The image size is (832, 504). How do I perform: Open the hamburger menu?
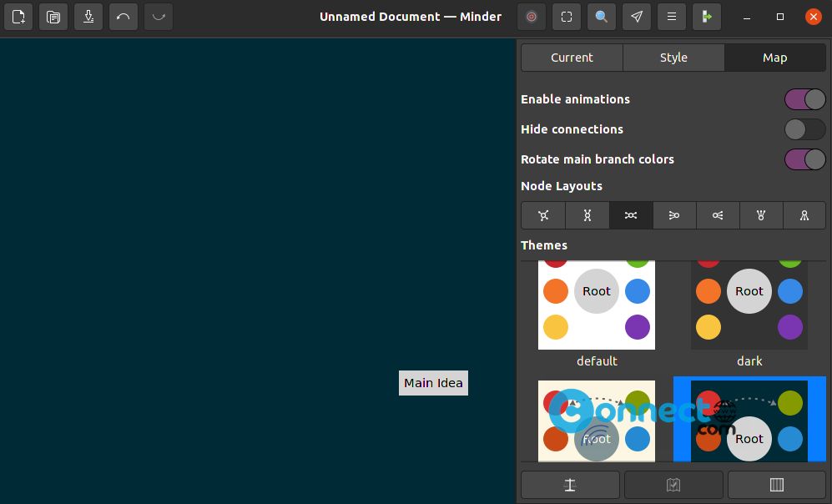672,17
